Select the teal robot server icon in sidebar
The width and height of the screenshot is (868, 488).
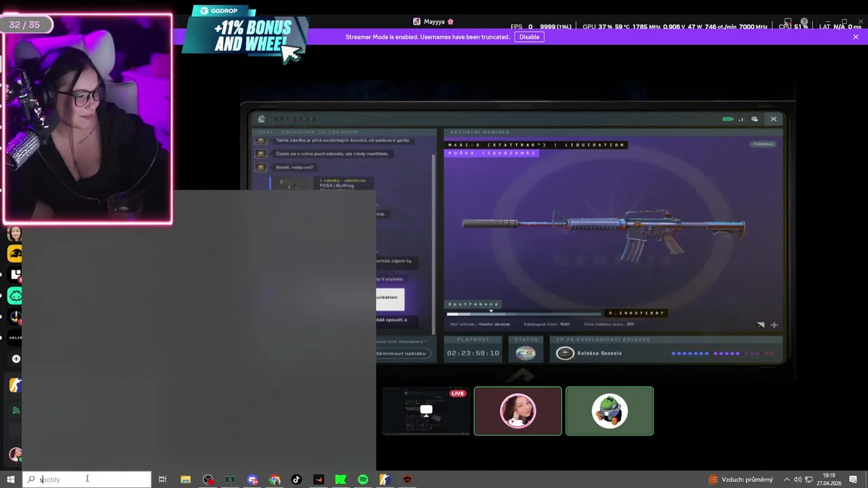tap(15, 296)
